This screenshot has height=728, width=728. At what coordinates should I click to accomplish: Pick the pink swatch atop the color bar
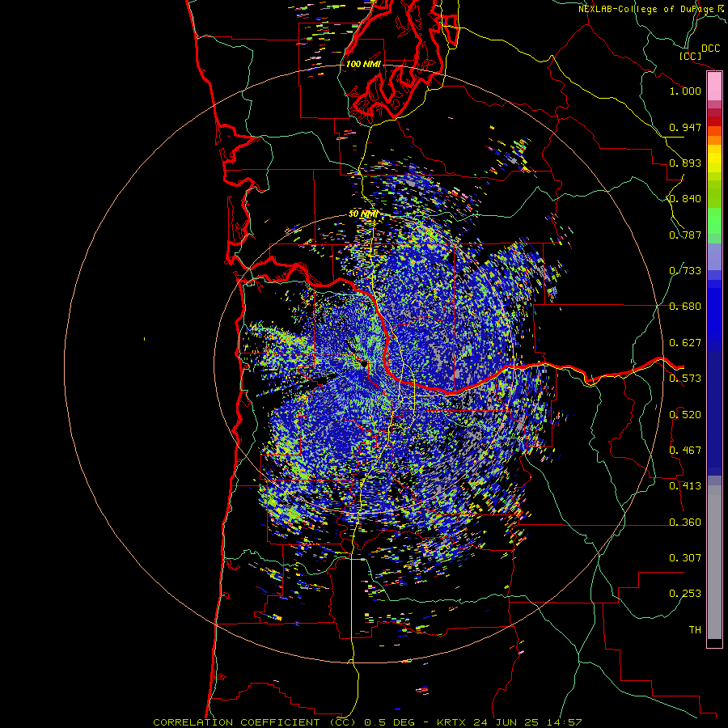714,87
